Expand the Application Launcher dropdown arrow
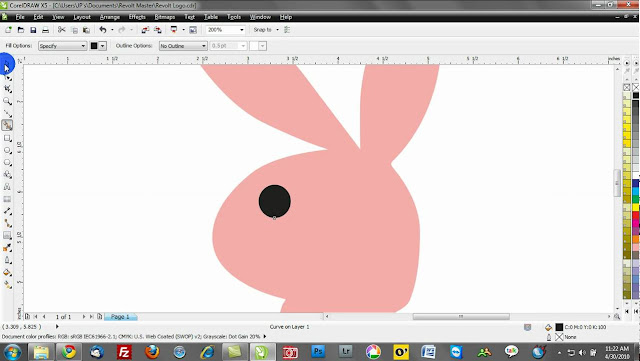Viewport: 640px width, 361px height. pyautogui.click(x=183, y=30)
